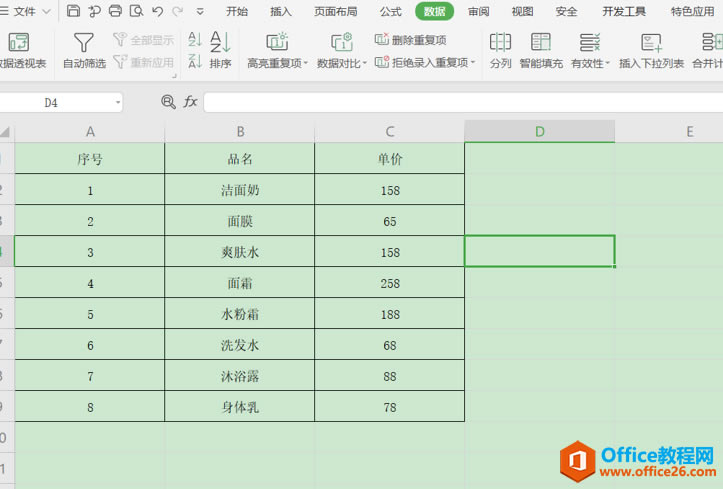
Task: Click the Print icon in quick access toolbar
Action: point(115,11)
